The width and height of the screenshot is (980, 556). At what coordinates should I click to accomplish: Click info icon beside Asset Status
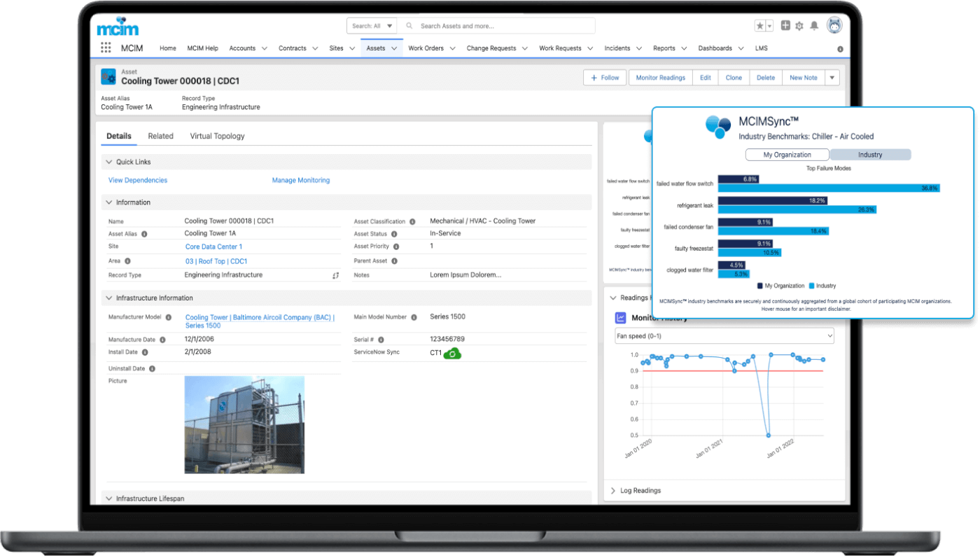point(394,234)
